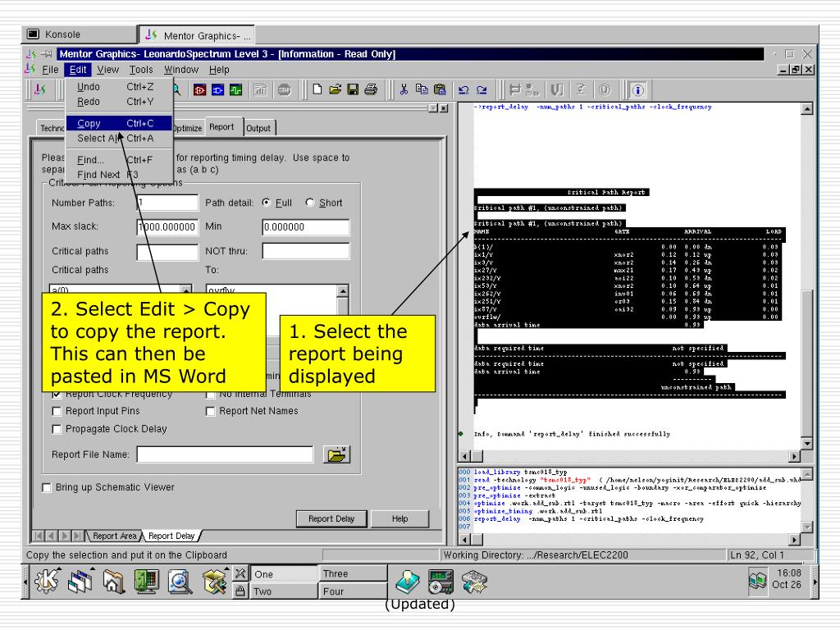Click the network monitors tray icon

pos(757,582)
